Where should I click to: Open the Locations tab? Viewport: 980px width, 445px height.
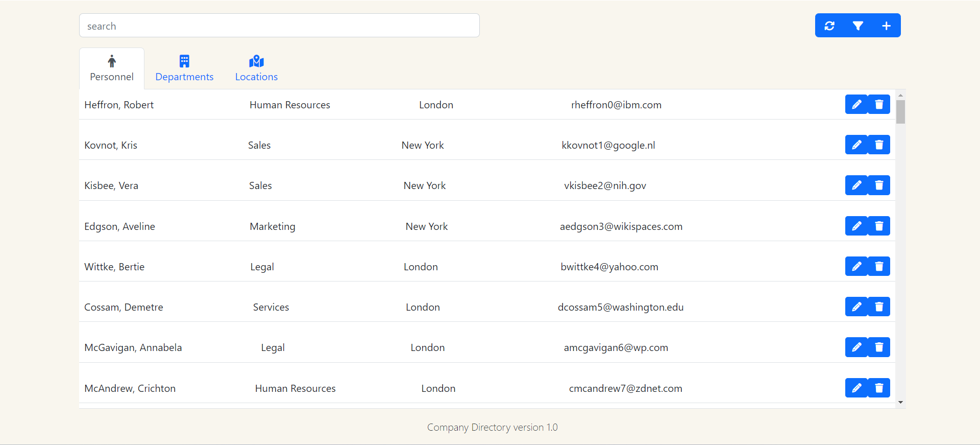256,68
